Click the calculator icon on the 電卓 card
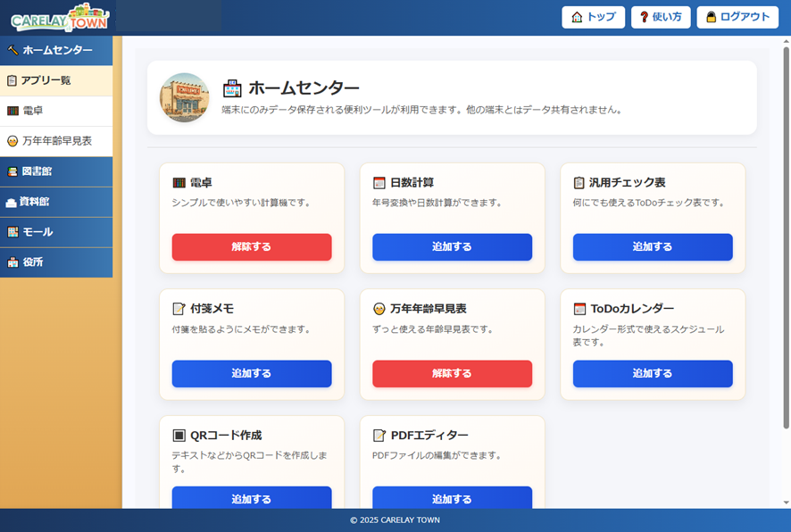The image size is (791, 532). tap(179, 183)
